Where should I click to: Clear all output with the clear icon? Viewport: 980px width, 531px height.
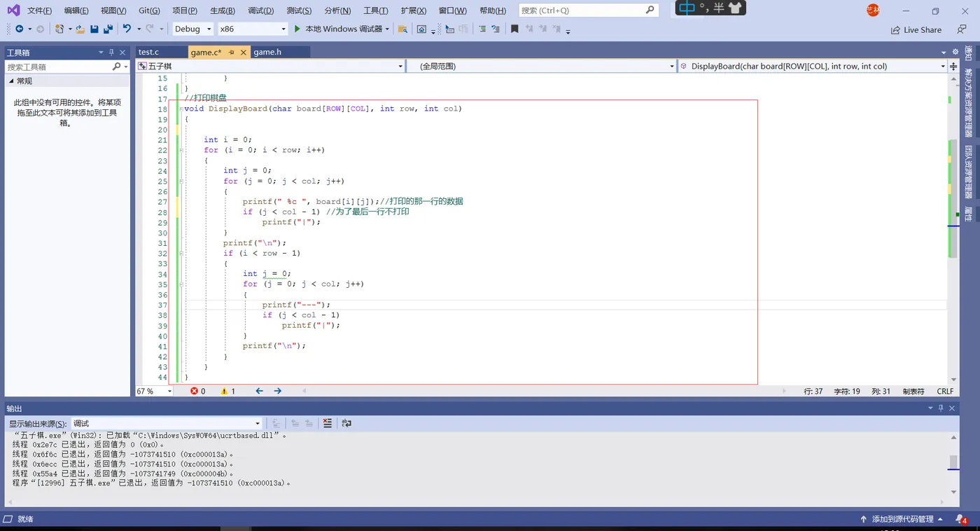[x=328, y=423]
